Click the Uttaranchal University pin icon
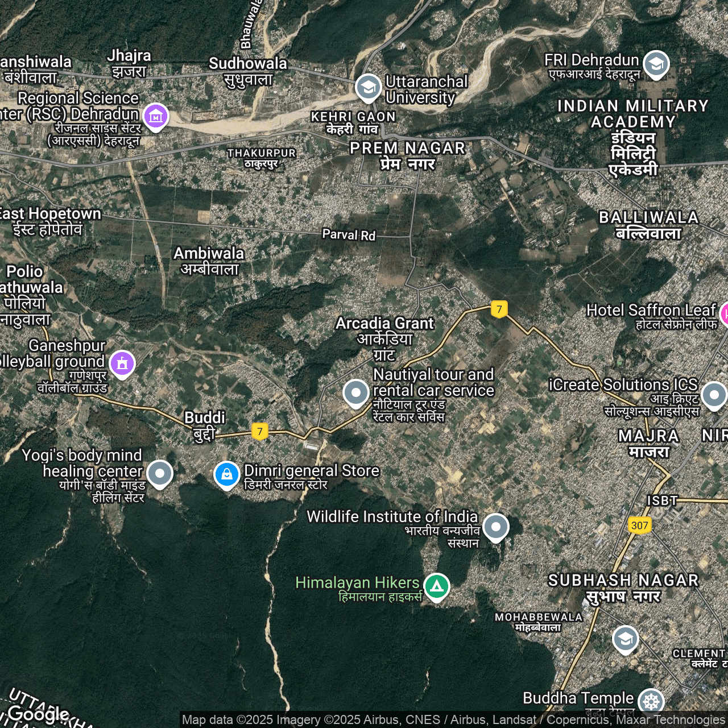The height and width of the screenshot is (728, 728). point(368,88)
